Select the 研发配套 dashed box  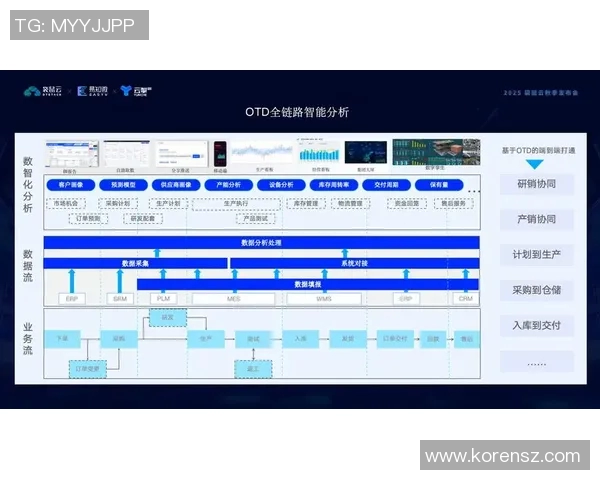(143, 219)
